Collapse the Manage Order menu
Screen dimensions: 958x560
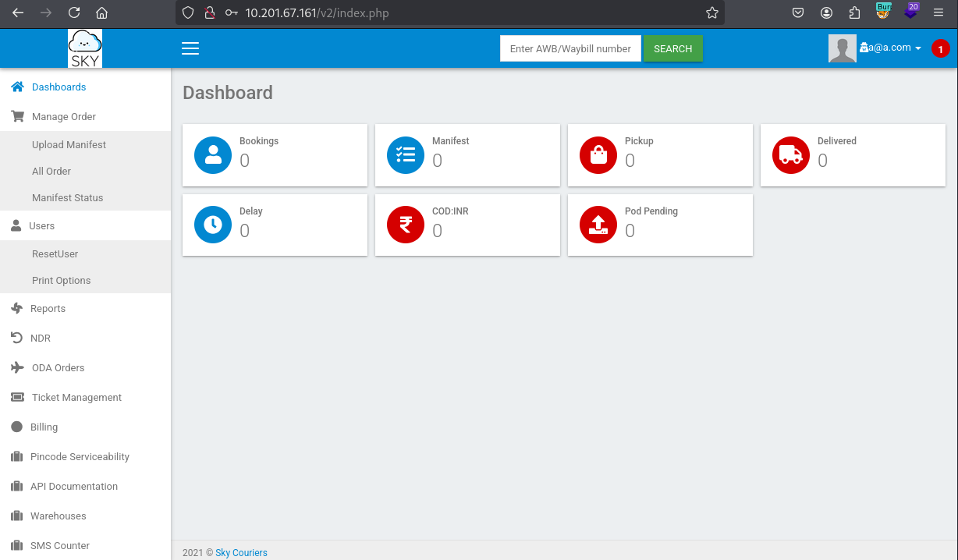coord(85,116)
